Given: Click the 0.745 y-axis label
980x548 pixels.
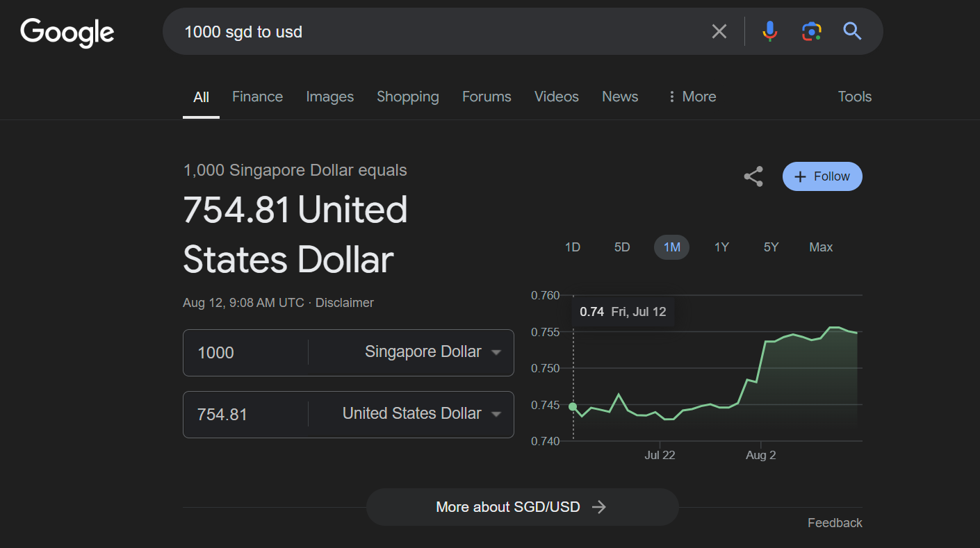Looking at the screenshot, I should [546, 405].
